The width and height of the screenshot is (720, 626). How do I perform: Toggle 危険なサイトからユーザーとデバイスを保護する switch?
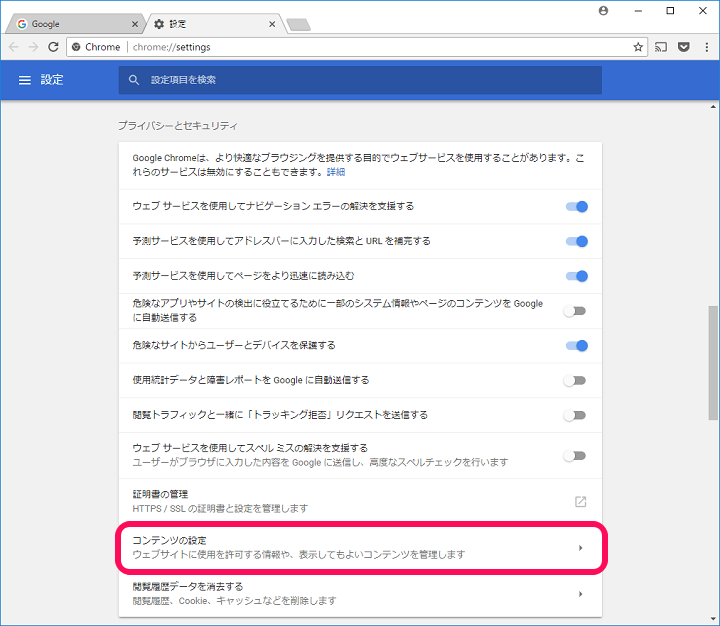577,345
